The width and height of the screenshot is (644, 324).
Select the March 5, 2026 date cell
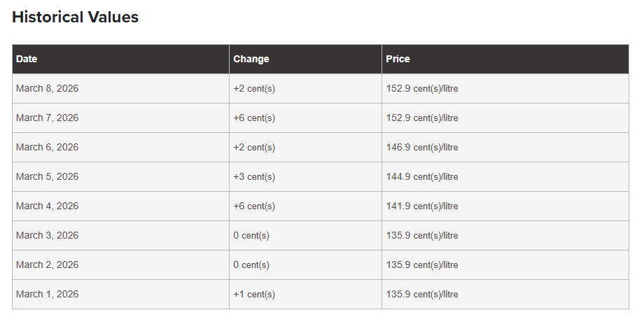[47, 177]
